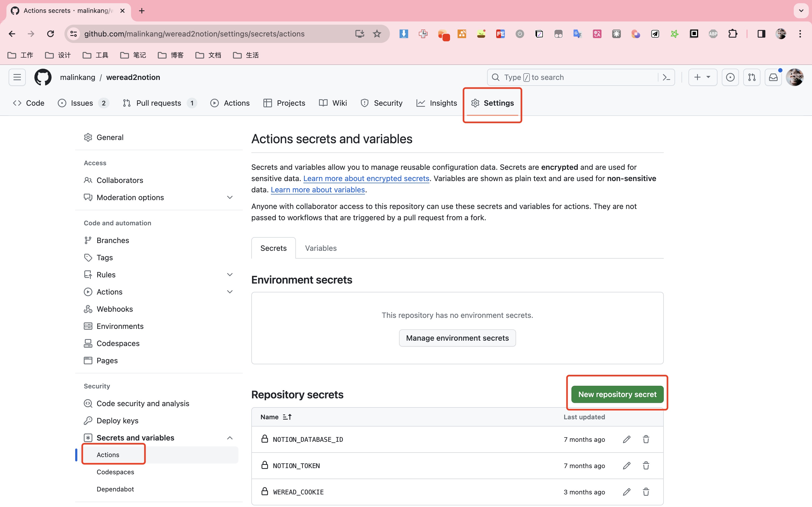The image size is (812, 507).
Task: Open the hamburger navigation menu
Action: (x=17, y=77)
